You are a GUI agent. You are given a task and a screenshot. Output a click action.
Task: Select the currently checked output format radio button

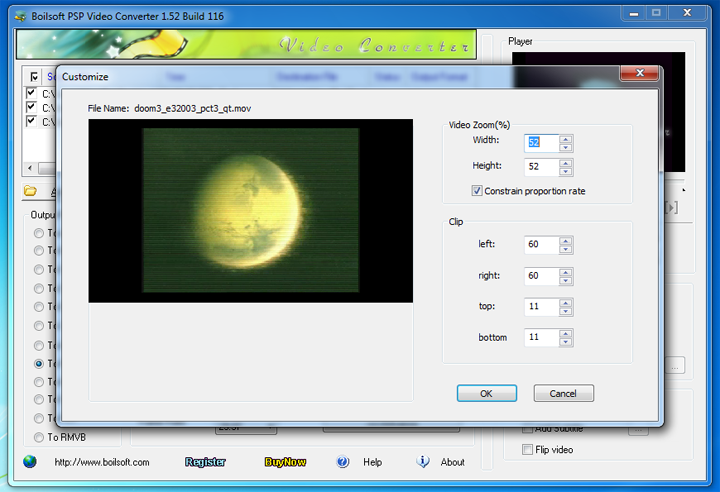pos(39,363)
